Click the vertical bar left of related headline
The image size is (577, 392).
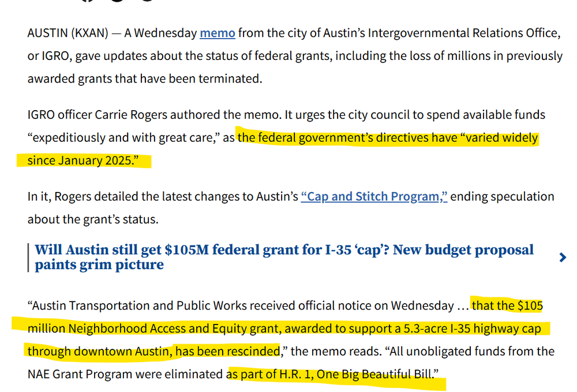click(29, 258)
